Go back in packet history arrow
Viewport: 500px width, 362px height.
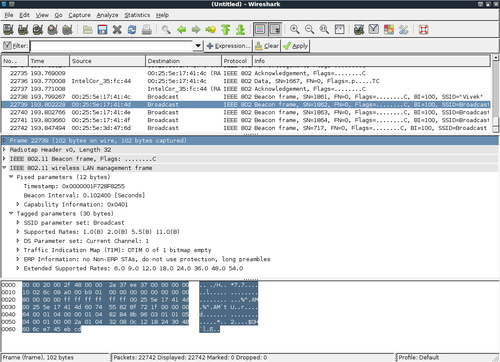pyautogui.click(x=181, y=30)
